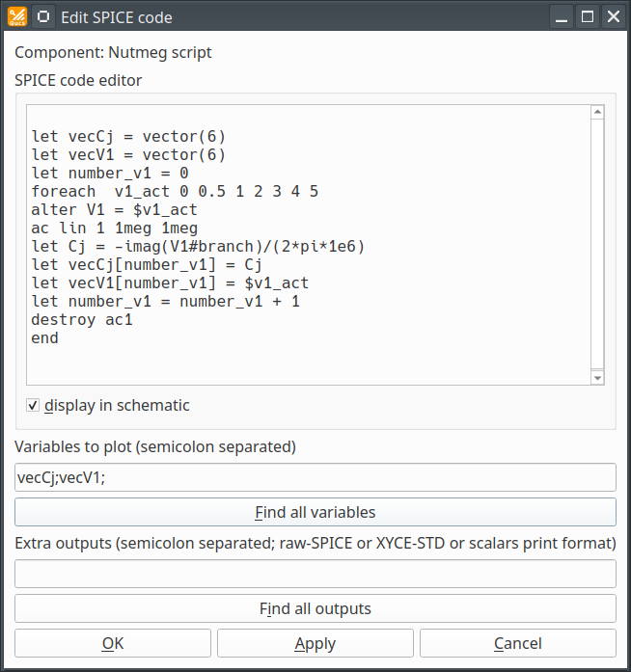Click the Qucs application icon in title bar
The height and width of the screenshot is (672, 631).
click(17, 16)
